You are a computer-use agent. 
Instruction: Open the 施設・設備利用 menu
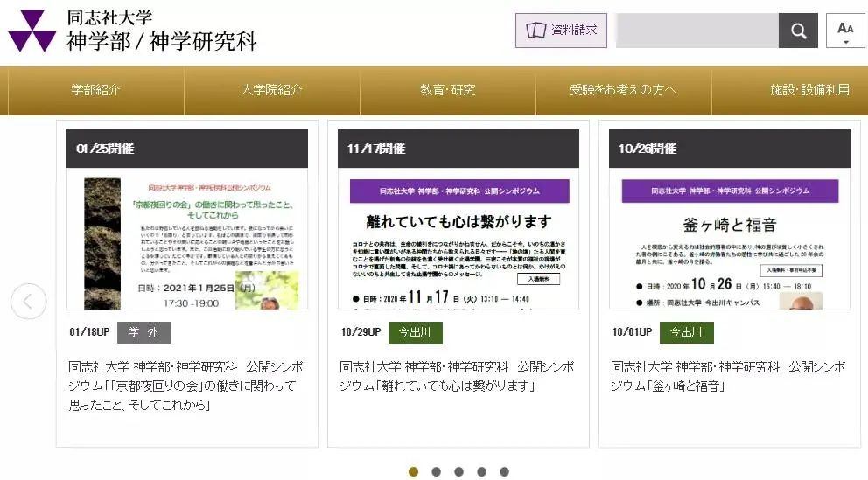(809, 90)
